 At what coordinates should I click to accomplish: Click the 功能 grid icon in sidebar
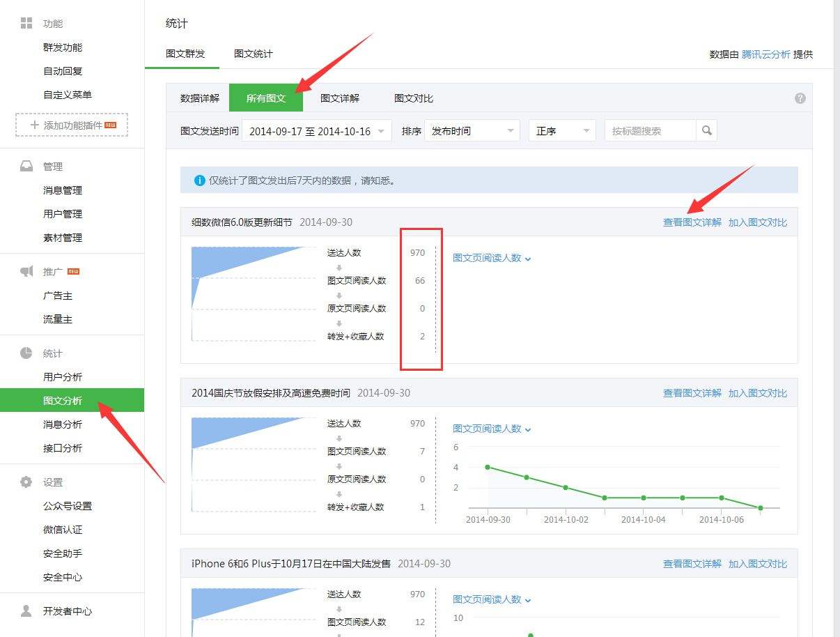[x=26, y=23]
